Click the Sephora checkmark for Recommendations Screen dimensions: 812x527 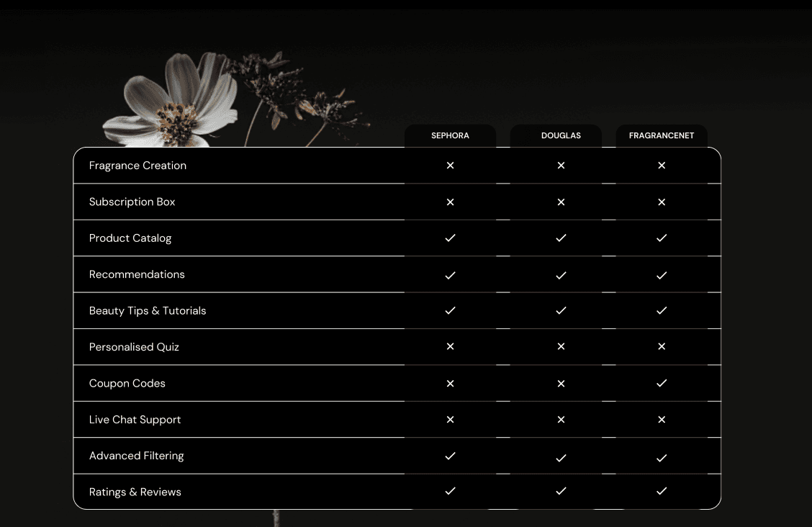coord(450,276)
